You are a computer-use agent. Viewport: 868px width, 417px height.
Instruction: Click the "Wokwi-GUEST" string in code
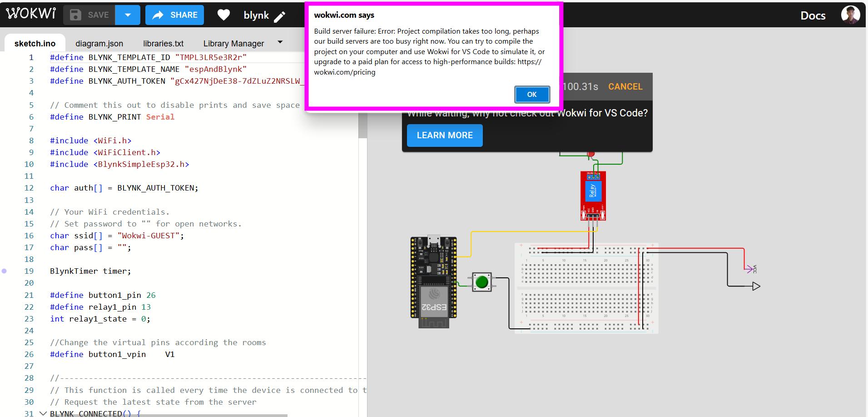[x=149, y=236]
